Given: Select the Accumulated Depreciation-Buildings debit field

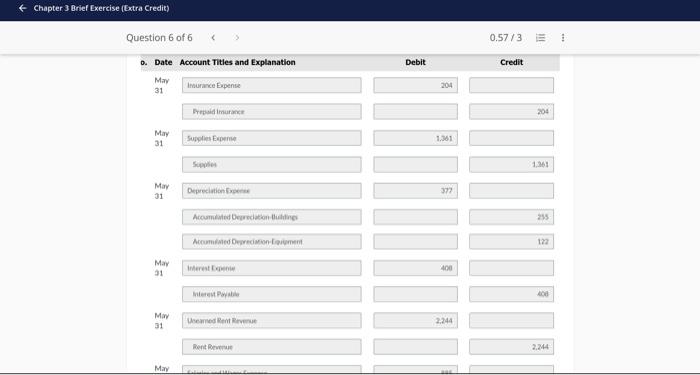Looking at the screenshot, I should tap(415, 217).
